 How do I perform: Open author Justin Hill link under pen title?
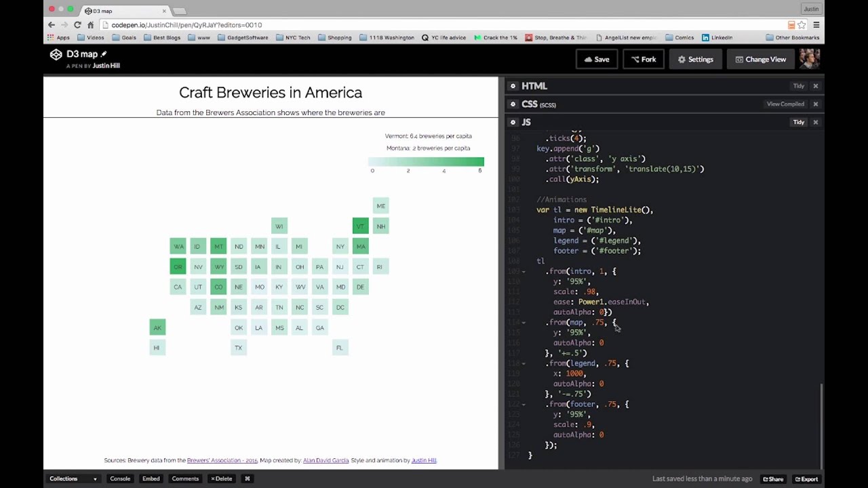coord(106,66)
